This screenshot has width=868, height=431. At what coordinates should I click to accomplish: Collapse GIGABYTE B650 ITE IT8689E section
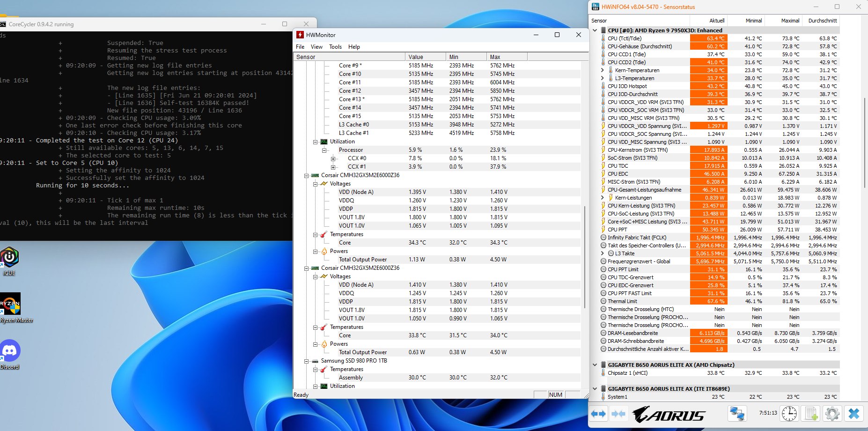[595, 389]
